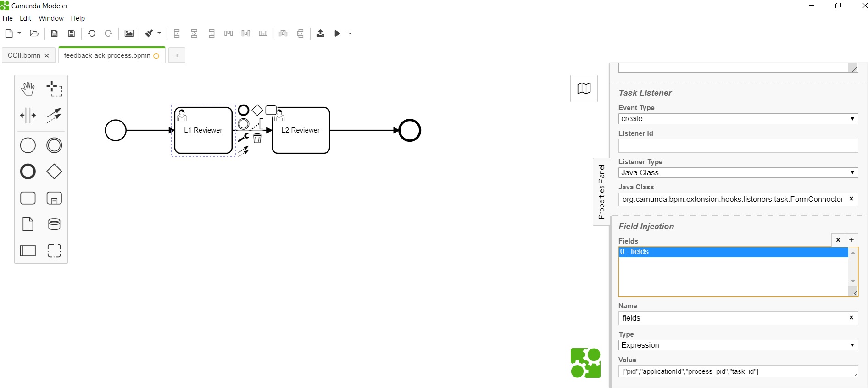The width and height of the screenshot is (868, 388).
Task: Click the new file toolbar icon
Action: pyautogui.click(x=9, y=33)
